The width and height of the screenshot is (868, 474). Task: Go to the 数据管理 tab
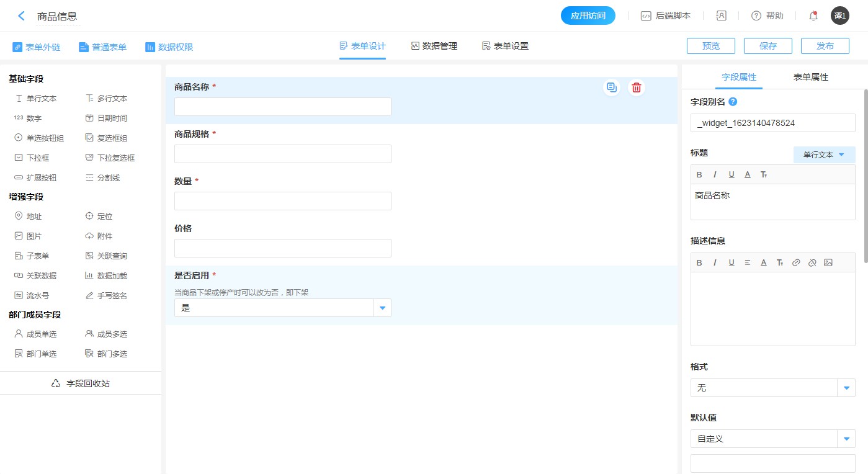point(434,46)
